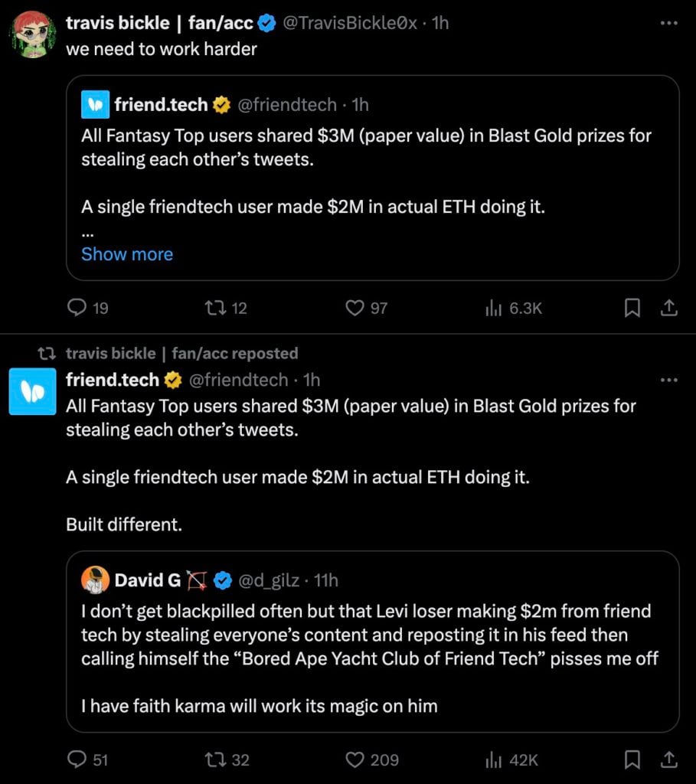Share travis bickle's top tweet
Viewport: 696px width, 784px height.
[668, 308]
